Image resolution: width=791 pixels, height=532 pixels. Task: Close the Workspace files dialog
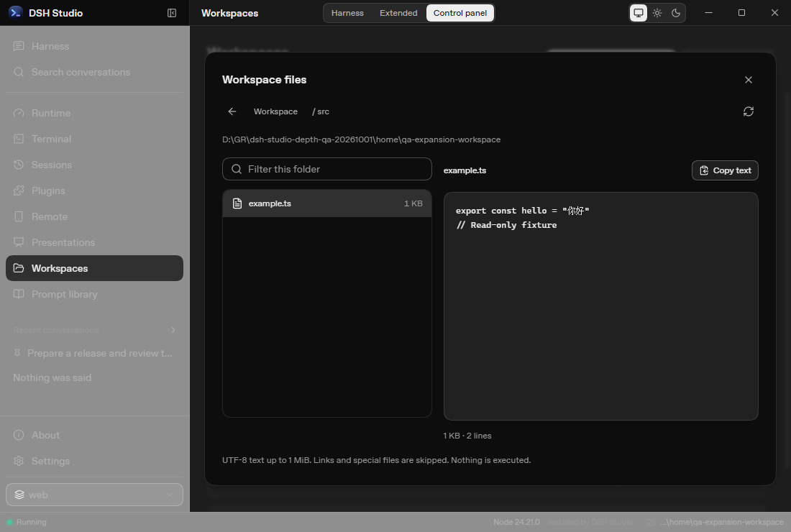pos(748,80)
